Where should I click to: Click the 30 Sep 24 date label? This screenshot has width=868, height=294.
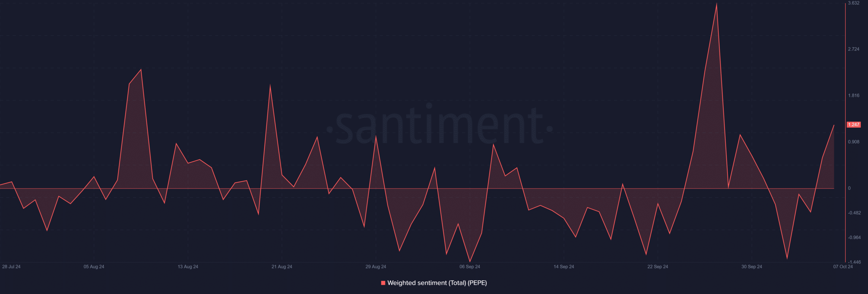pyautogui.click(x=751, y=267)
